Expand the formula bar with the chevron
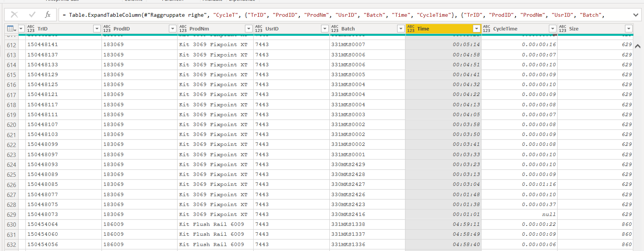 [x=636, y=15]
